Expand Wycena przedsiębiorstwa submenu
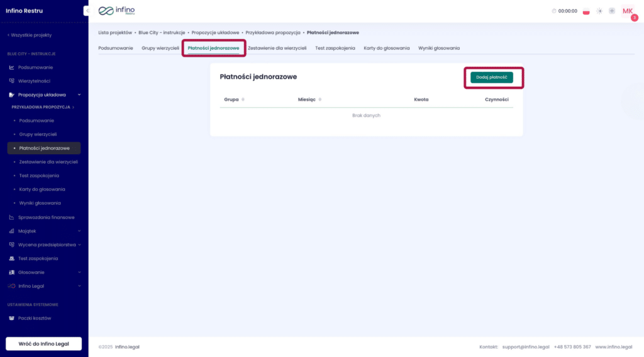The height and width of the screenshot is (357, 644). click(79, 244)
